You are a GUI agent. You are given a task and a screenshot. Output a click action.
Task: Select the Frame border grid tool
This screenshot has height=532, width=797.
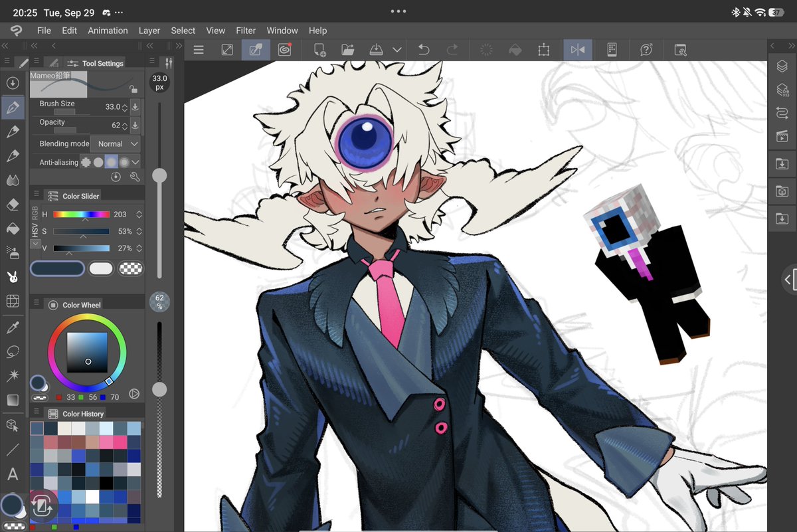pyautogui.click(x=12, y=301)
